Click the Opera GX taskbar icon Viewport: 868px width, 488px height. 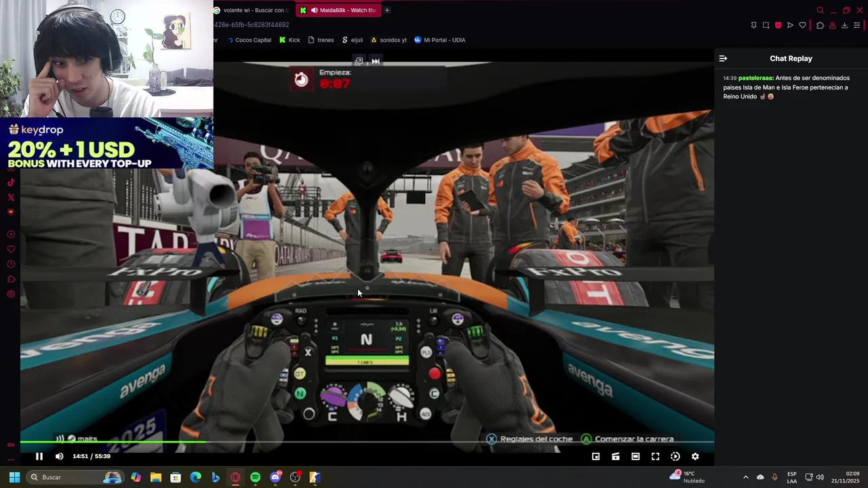click(235, 477)
